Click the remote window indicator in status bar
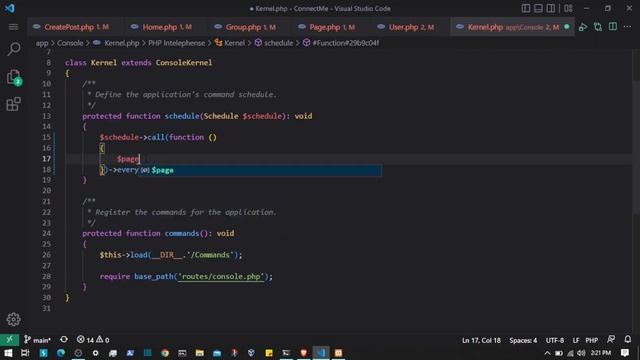640x360 pixels. (x=9, y=340)
